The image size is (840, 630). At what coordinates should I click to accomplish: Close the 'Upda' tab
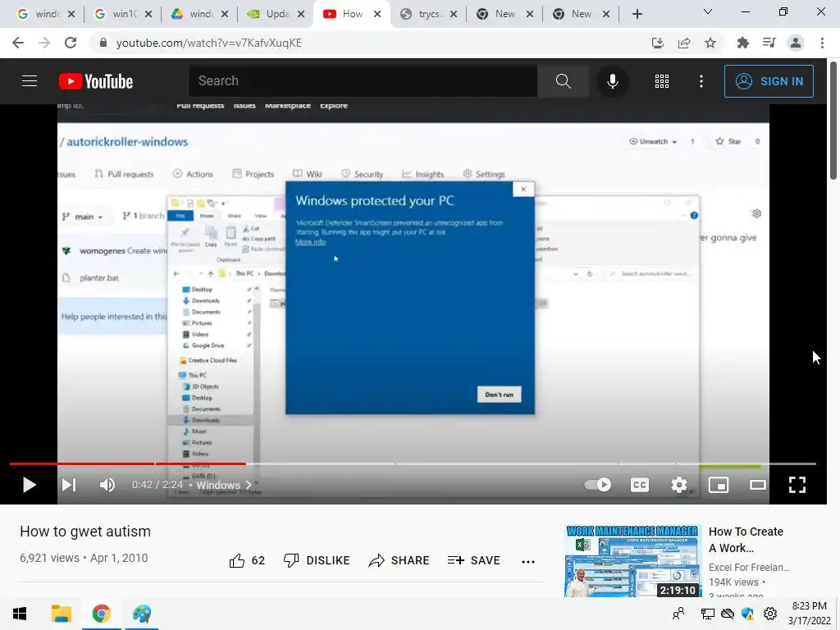point(301,14)
